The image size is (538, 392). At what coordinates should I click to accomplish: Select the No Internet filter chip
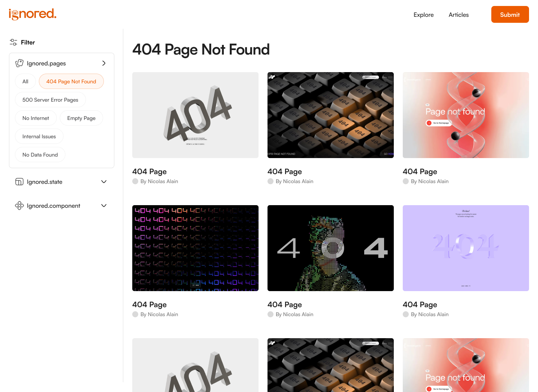point(36,118)
